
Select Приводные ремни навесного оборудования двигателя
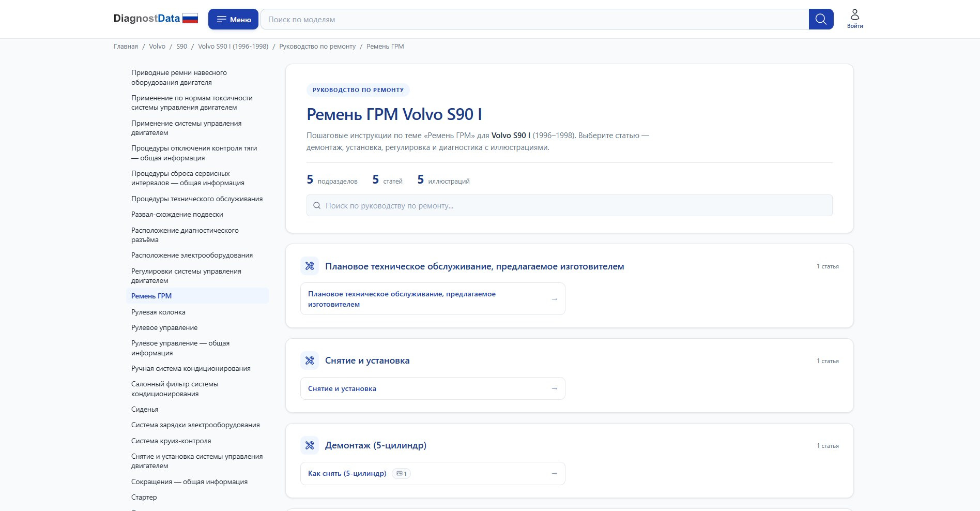197,78
